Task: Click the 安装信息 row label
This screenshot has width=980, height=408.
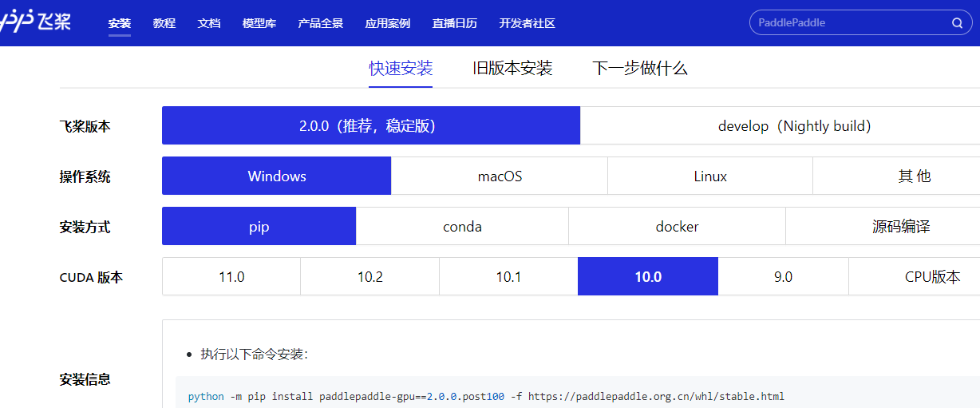Action: [x=85, y=379]
